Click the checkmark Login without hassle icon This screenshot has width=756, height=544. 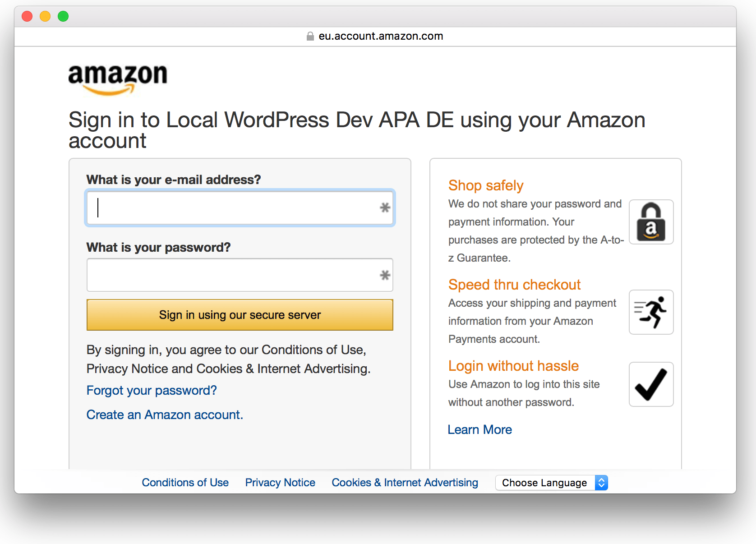651,384
